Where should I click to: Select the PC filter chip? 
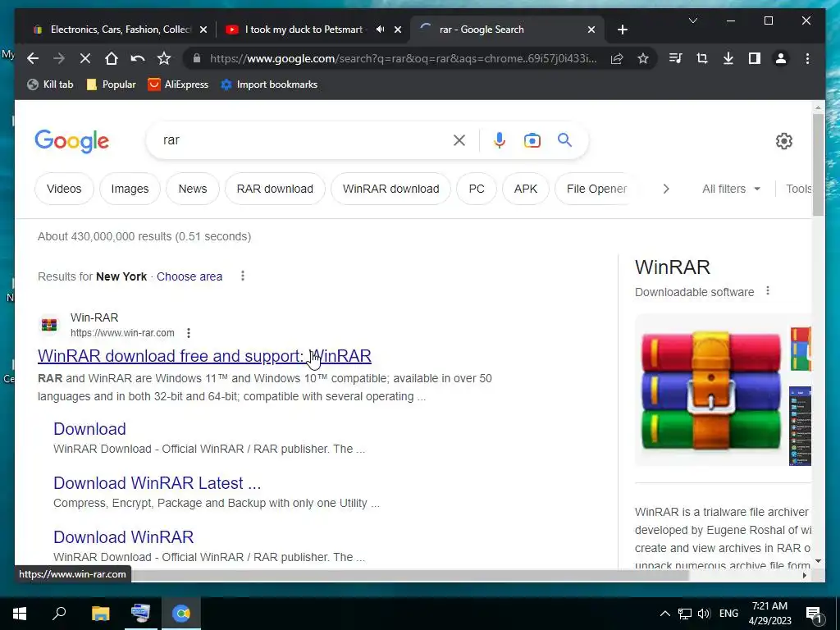click(x=477, y=189)
